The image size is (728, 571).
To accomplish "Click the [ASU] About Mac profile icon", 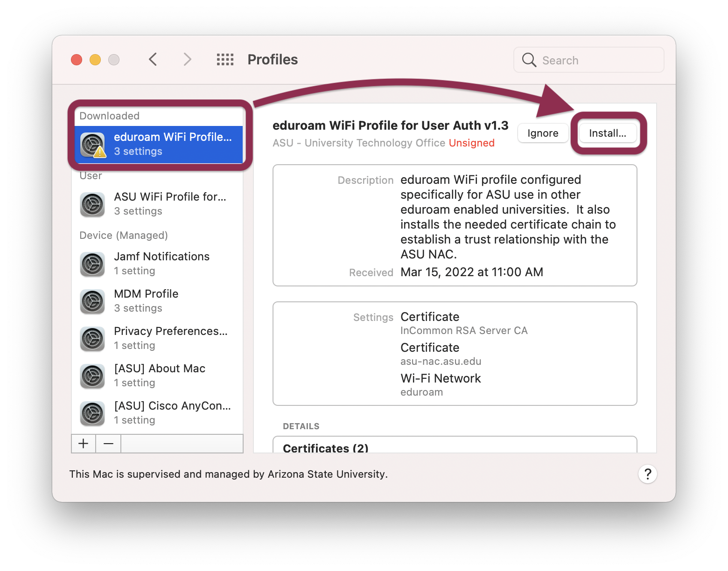I will 92,376.
